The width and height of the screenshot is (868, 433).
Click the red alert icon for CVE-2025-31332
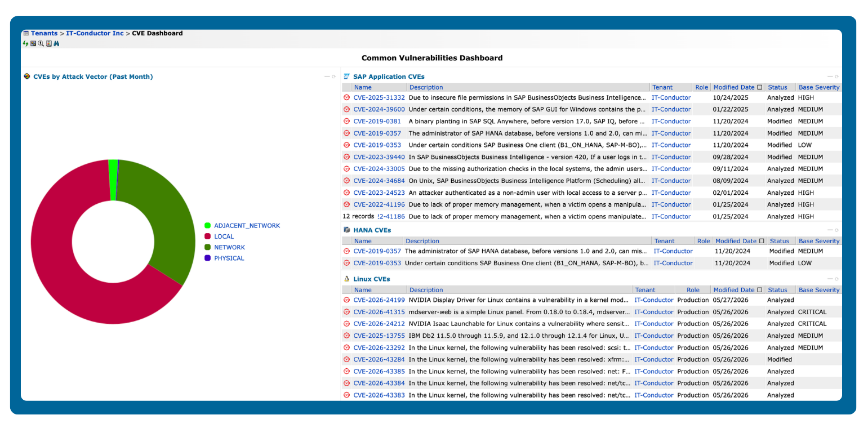pyautogui.click(x=347, y=97)
